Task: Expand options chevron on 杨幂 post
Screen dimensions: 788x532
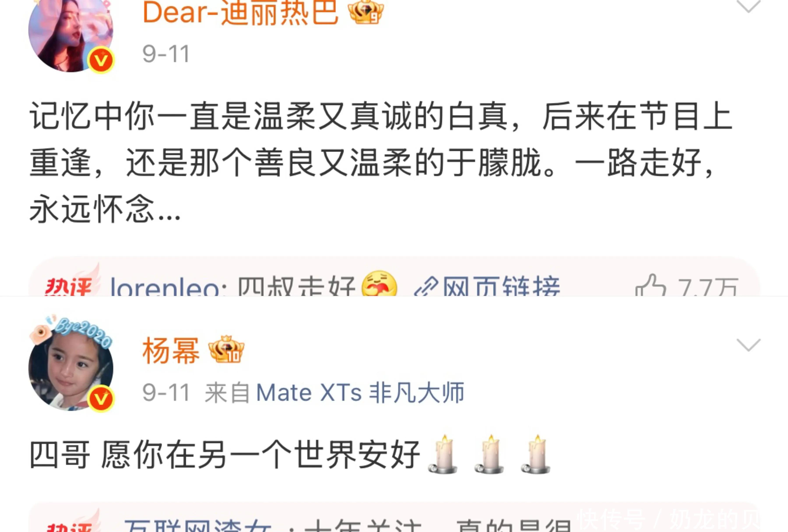Action: (x=749, y=345)
